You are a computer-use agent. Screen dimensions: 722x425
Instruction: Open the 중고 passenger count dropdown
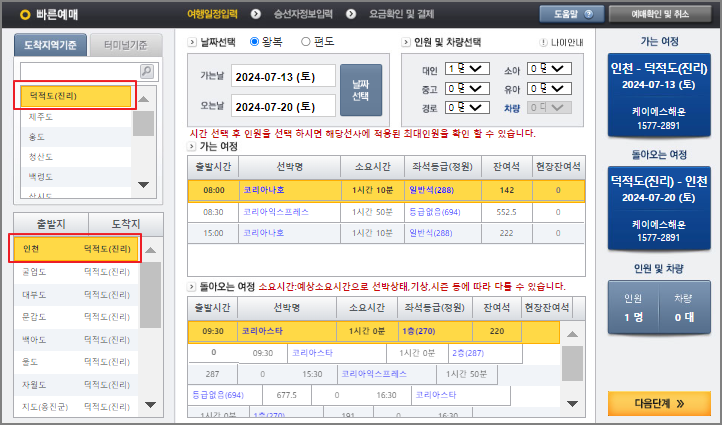467,88
